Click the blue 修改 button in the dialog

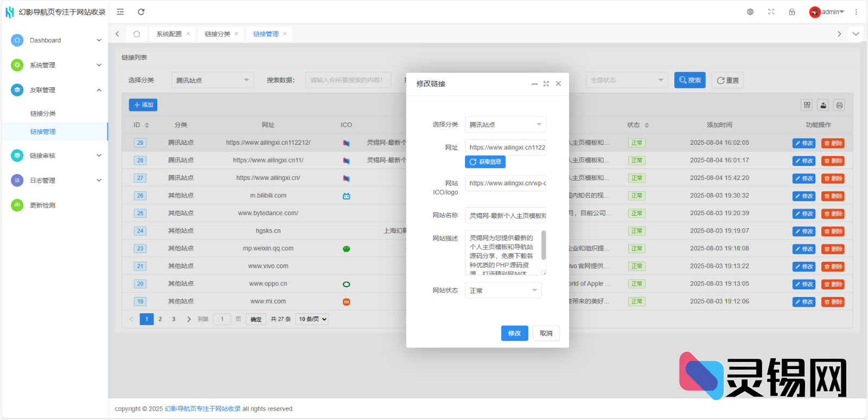514,333
